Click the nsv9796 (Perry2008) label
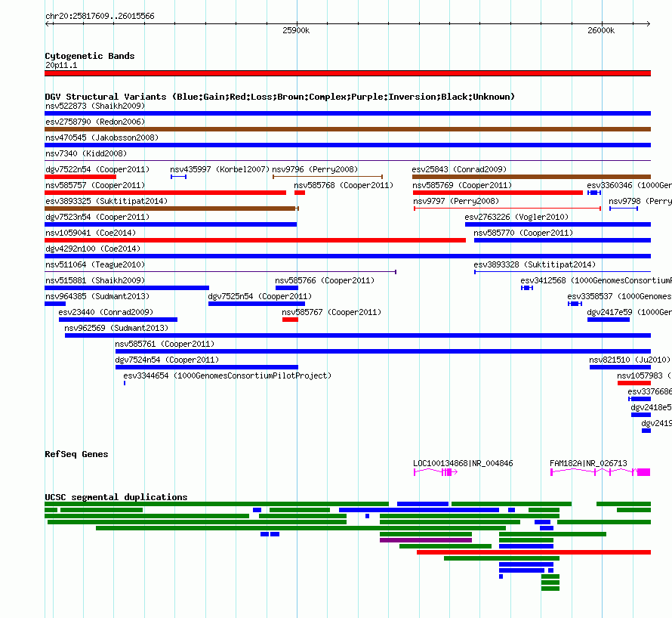Viewport: 672px width, 618px height. pos(315,169)
